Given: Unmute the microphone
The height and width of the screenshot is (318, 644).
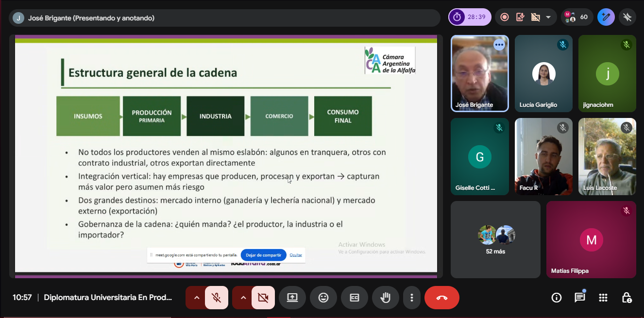Looking at the screenshot, I should click(x=217, y=298).
